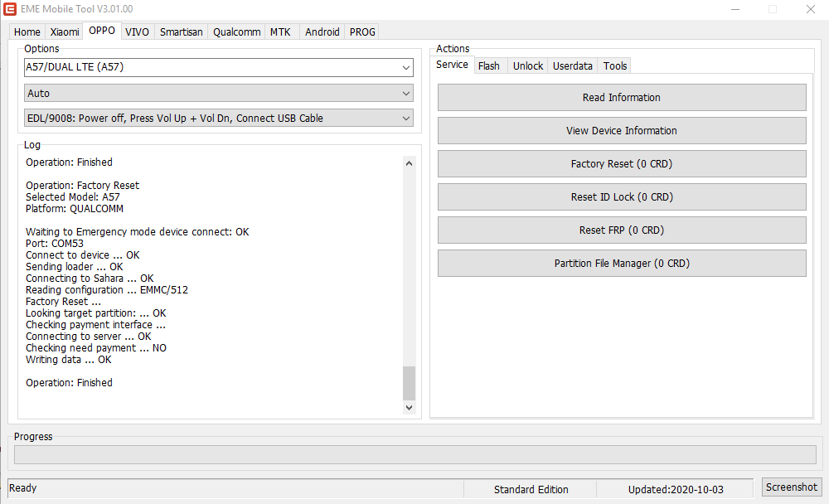
Task: Open the Qualcomm tab
Action: tap(237, 31)
